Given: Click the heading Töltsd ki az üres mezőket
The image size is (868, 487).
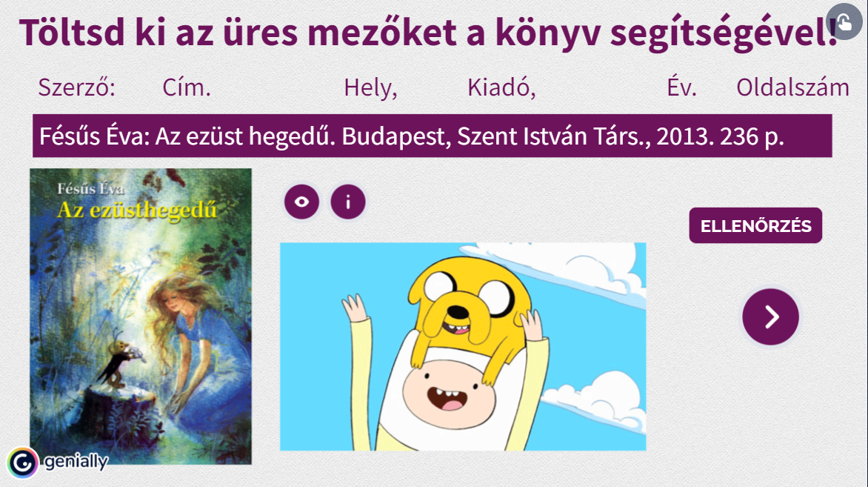Looking at the screenshot, I should click(428, 33).
